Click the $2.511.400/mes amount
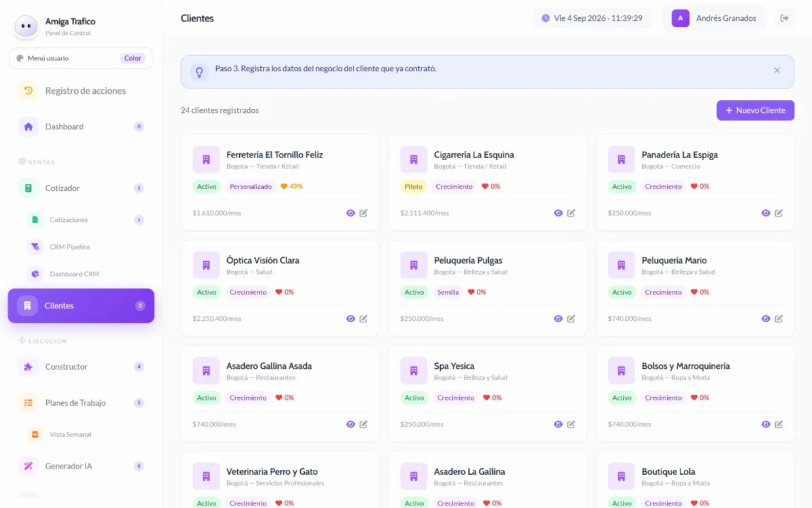812x508 pixels. pos(424,213)
